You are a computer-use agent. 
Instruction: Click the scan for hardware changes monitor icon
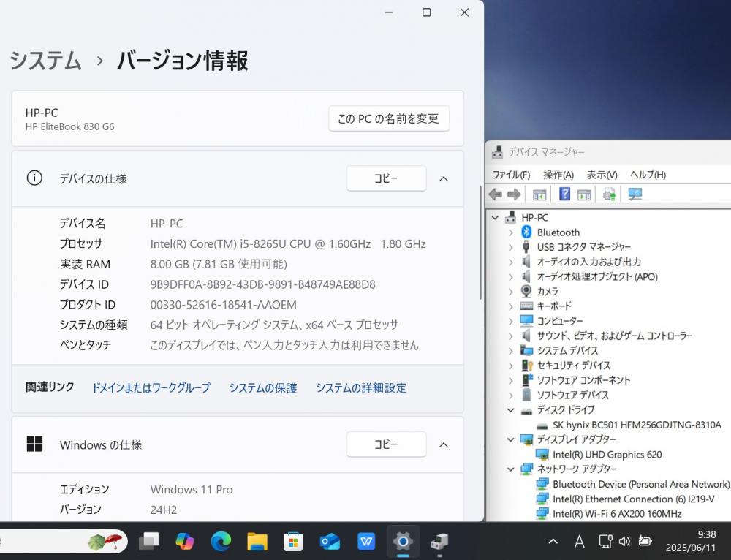(x=635, y=194)
